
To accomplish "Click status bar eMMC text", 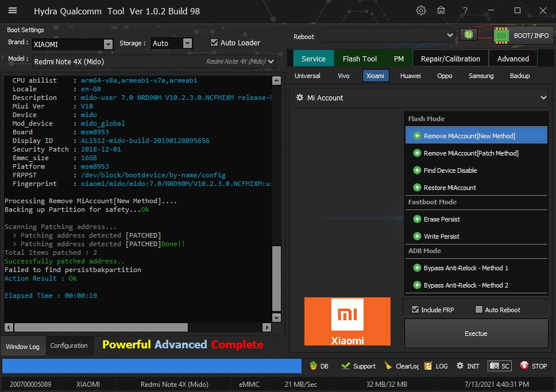I will point(249,384).
